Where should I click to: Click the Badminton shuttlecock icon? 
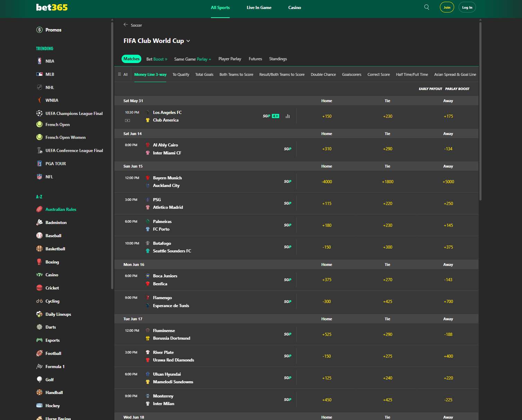[x=39, y=222]
